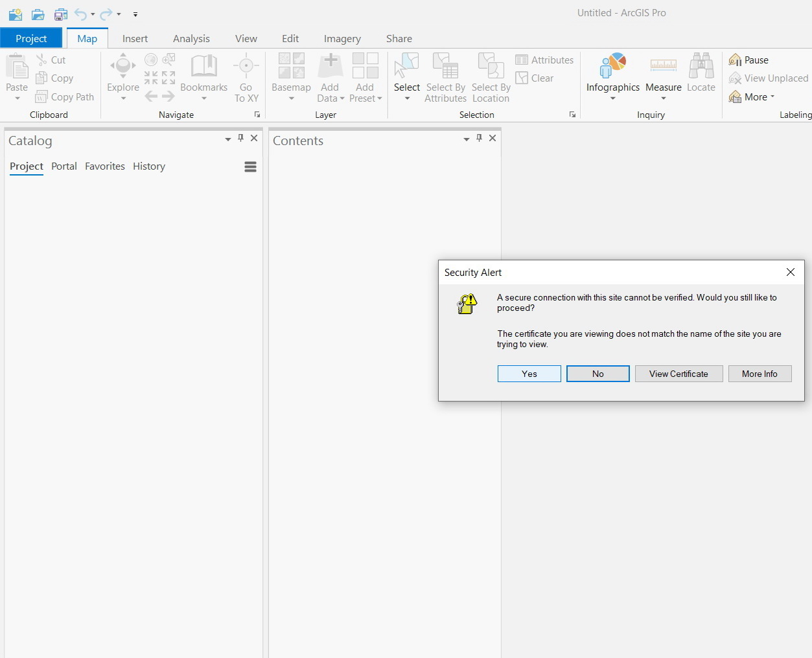812x658 pixels.
Task: Activate the Explore navigation tool
Action: click(x=123, y=76)
